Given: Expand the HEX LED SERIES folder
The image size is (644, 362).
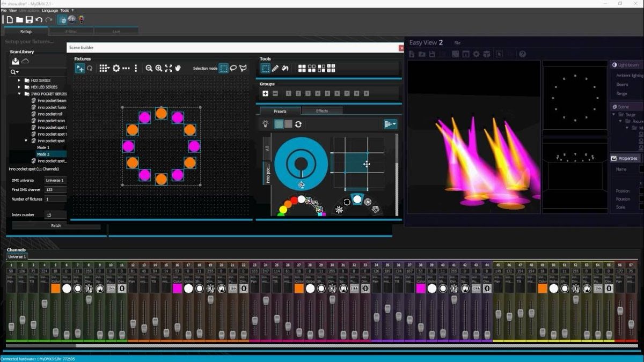Looking at the screenshot, I should pyautogui.click(x=20, y=87).
